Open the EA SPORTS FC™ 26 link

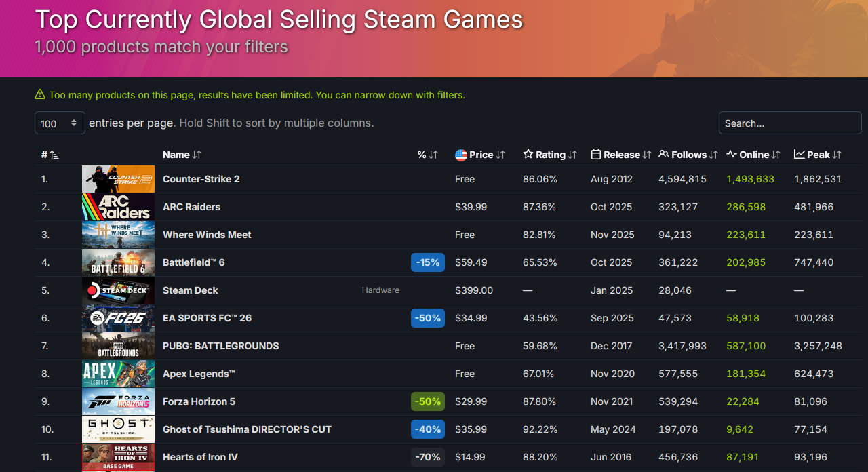point(207,318)
